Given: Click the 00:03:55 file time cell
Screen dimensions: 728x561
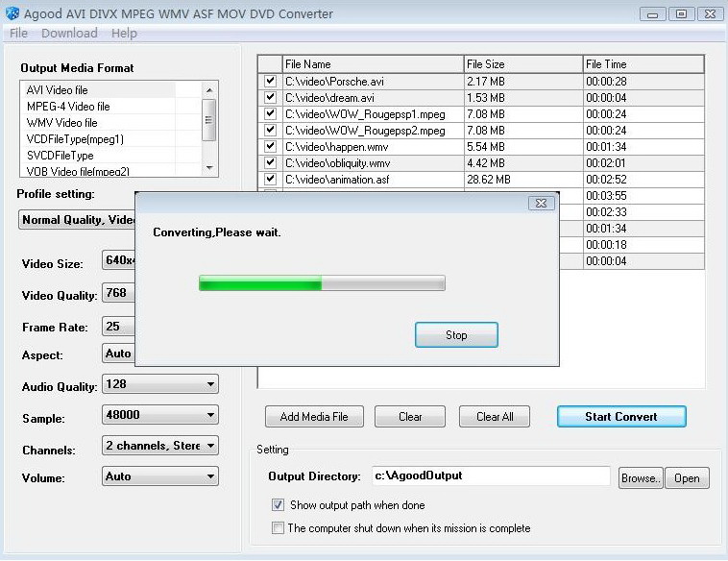Looking at the screenshot, I should coord(643,196).
